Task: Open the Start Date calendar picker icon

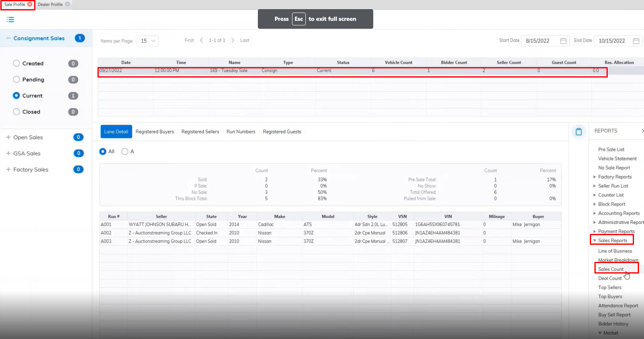Action: [x=563, y=41]
